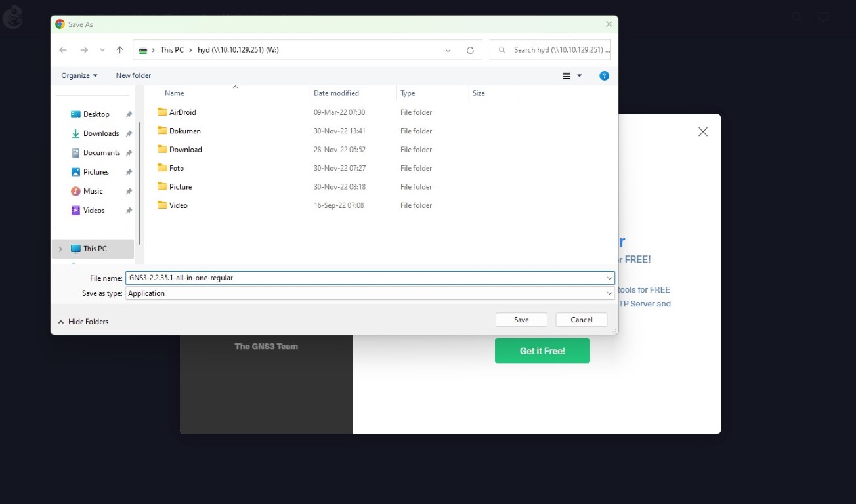This screenshot has width=856, height=504.
Task: Expand the This PC tree node
Action: (60, 249)
